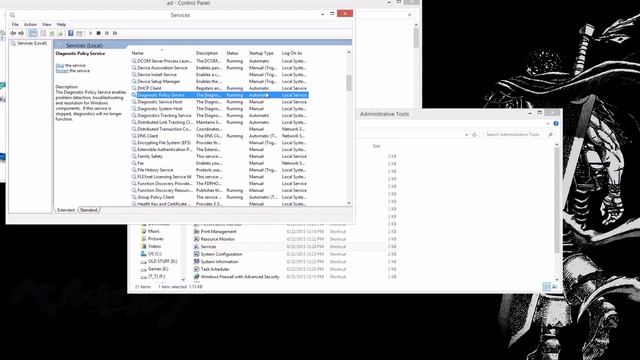Click the Windows Firewall with Advanced Security icon
The width and height of the screenshot is (640, 360).
click(x=196, y=276)
